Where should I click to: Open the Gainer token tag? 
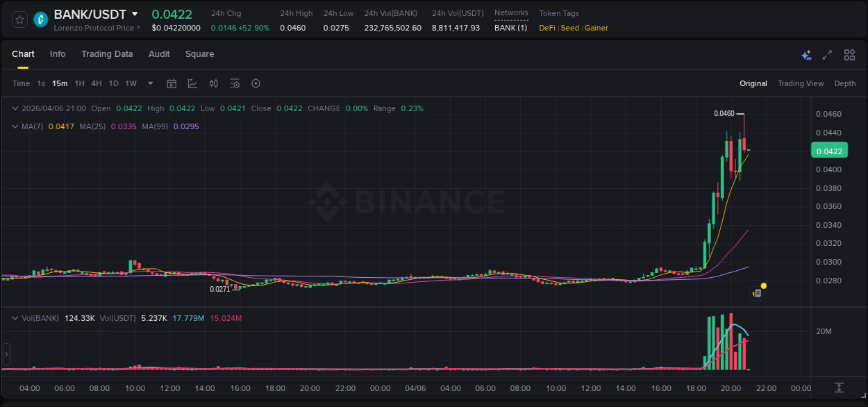(596, 28)
